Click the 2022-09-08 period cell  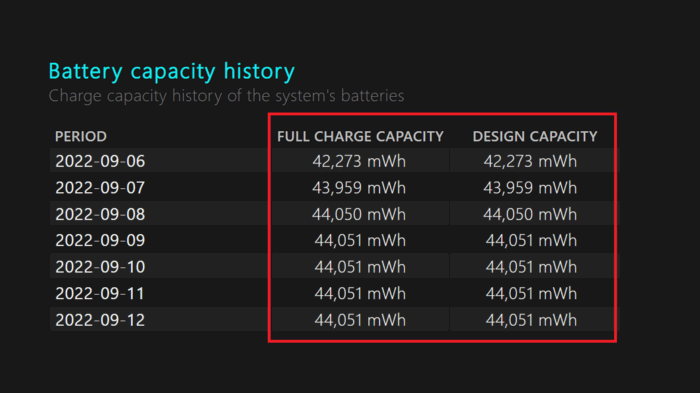tap(100, 214)
